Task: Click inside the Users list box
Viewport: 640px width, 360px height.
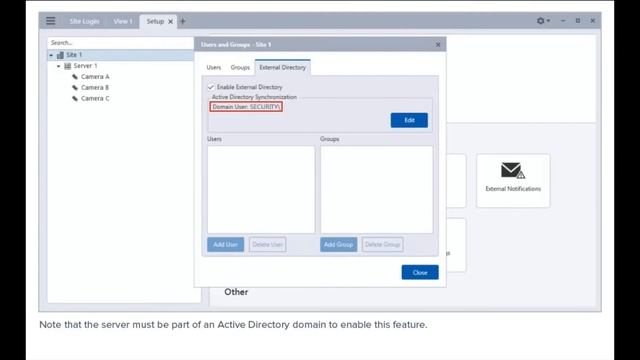Action: pyautogui.click(x=261, y=189)
